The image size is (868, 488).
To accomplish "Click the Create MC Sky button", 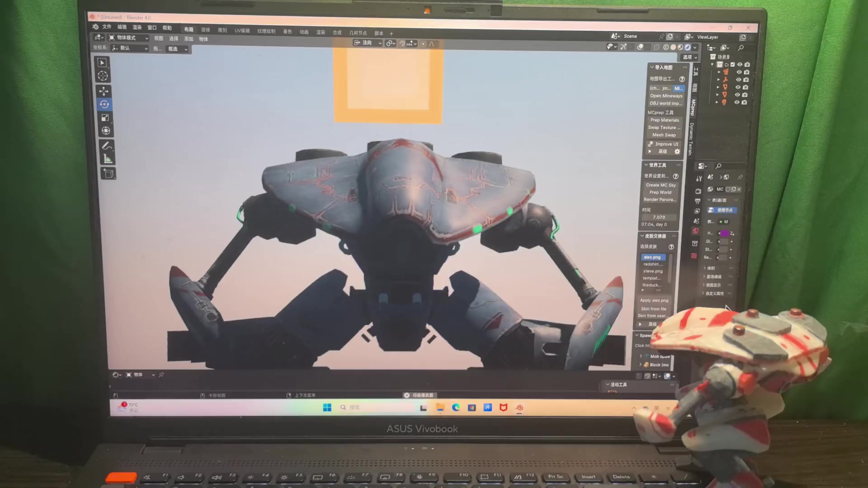I will tap(660, 185).
